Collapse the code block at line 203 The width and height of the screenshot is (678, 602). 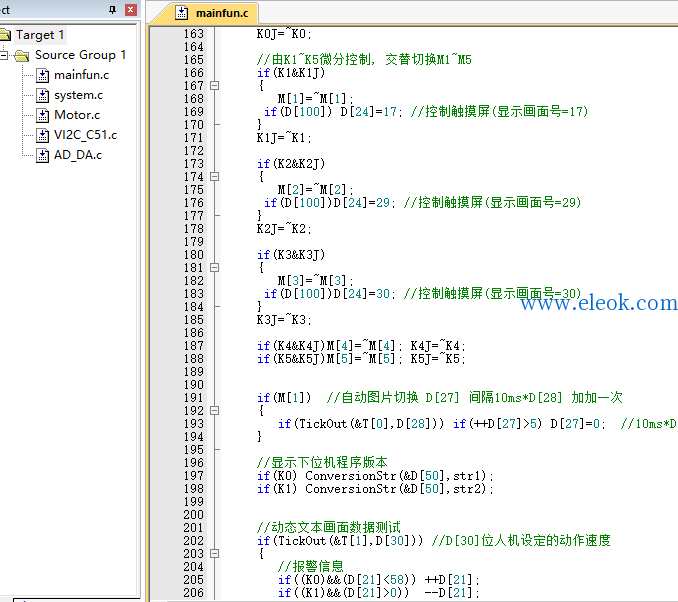coord(214,554)
